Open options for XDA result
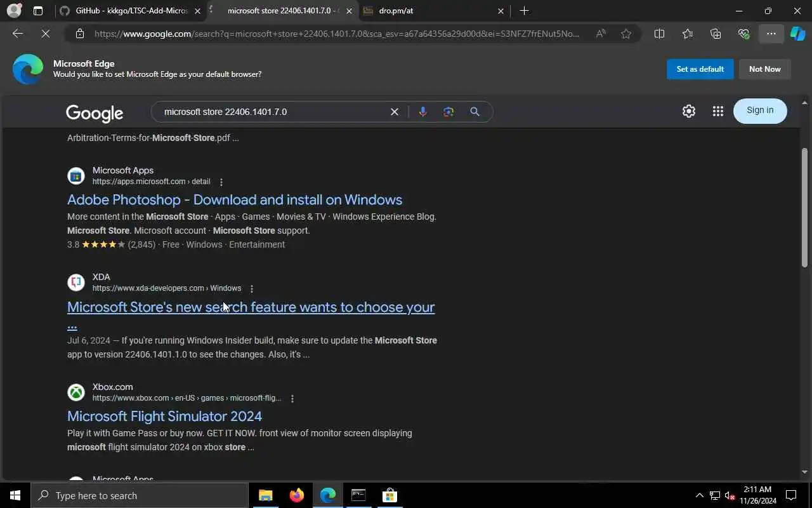Viewport: 812px width, 508px height. [x=252, y=289]
